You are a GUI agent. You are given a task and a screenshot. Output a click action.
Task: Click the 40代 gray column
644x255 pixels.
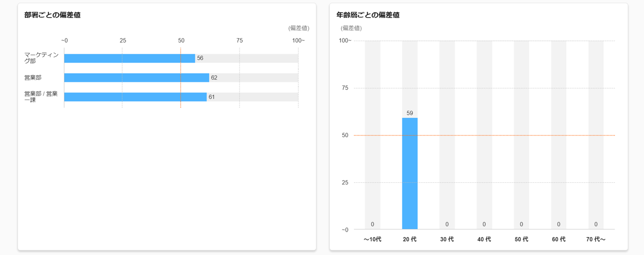coord(484,135)
